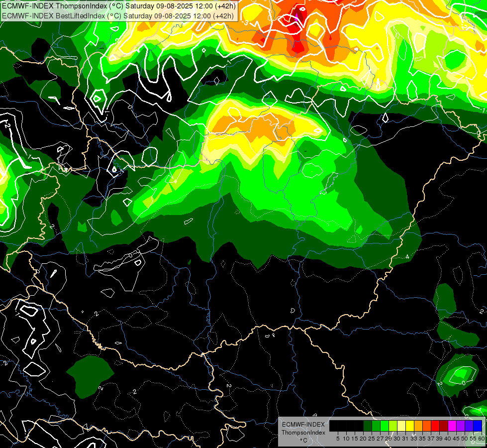Click legend tick value "60"

click(482, 439)
